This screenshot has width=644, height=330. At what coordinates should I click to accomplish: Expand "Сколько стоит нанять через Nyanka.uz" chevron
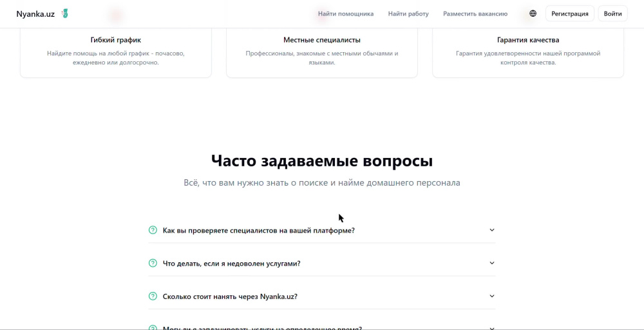click(492, 296)
